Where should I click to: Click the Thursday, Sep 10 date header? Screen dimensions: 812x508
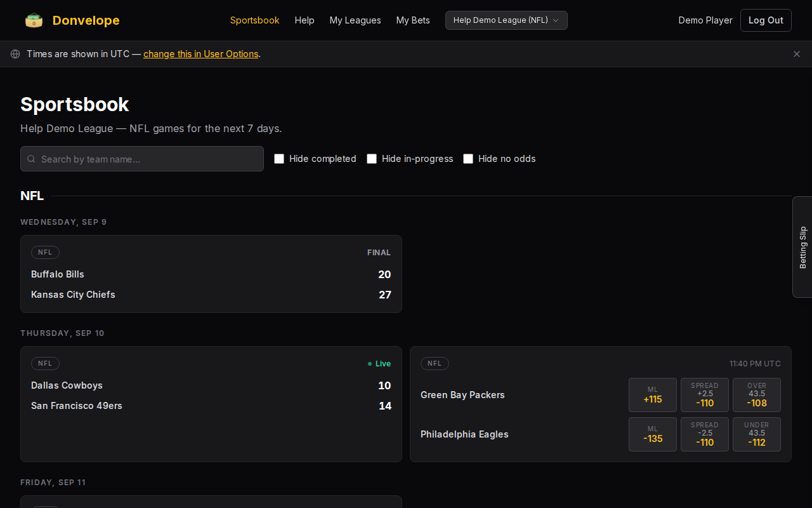pyautogui.click(x=62, y=333)
